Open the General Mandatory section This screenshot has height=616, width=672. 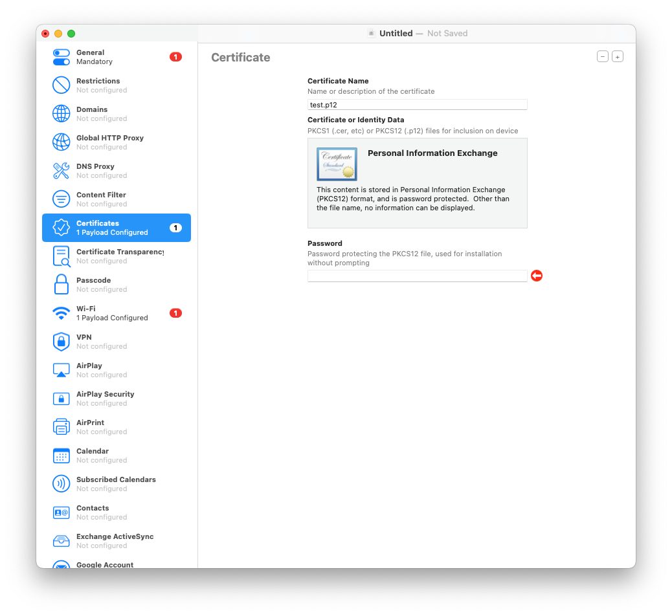95,57
